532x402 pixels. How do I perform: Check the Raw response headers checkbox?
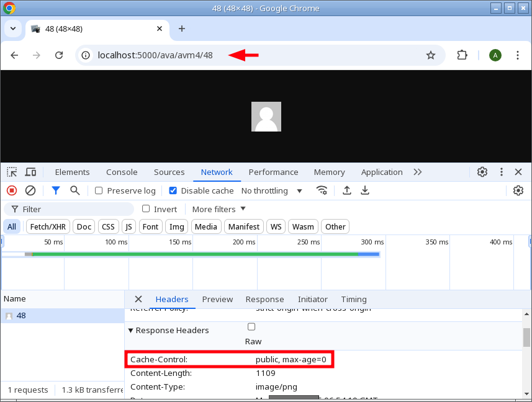251,327
